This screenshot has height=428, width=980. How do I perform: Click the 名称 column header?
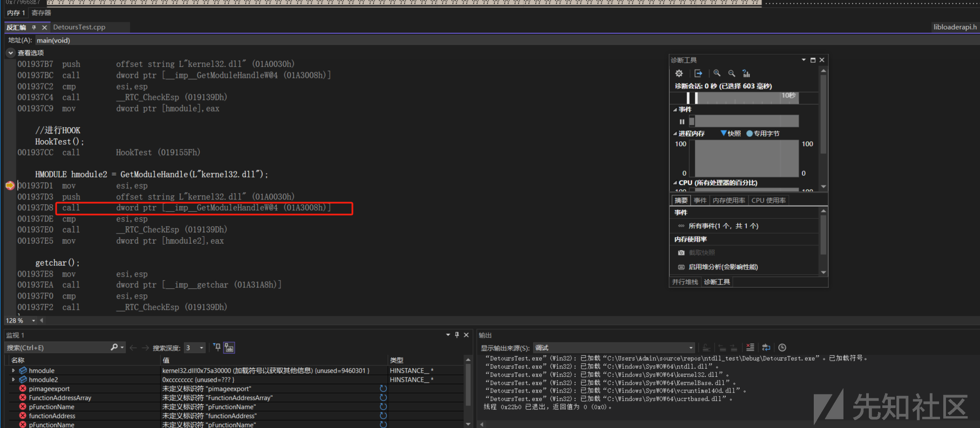(x=84, y=360)
